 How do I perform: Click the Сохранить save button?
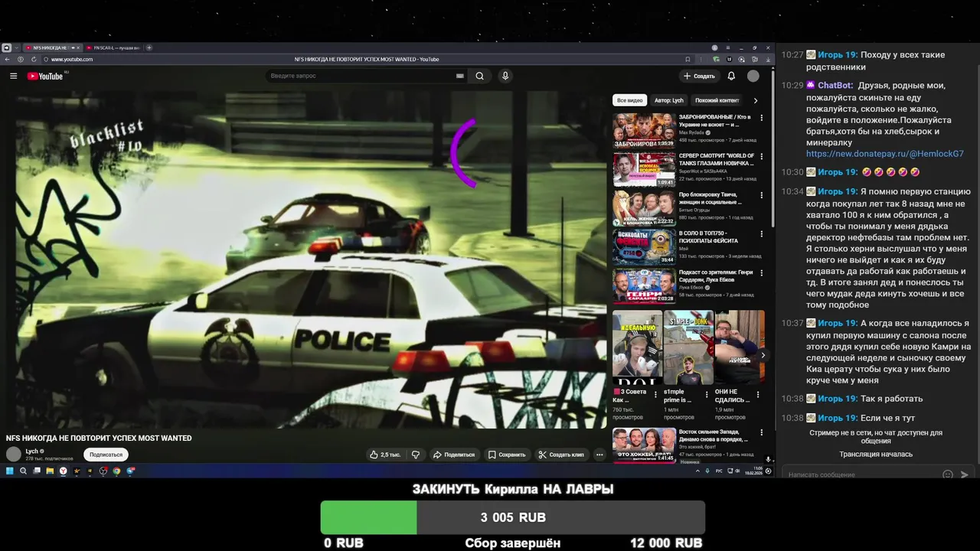click(507, 455)
